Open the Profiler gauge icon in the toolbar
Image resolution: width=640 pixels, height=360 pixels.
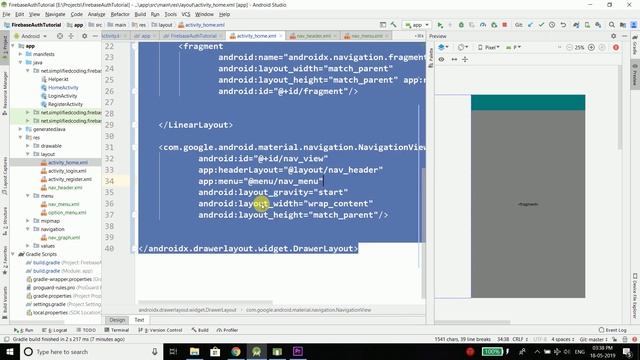pyautogui.click(x=483, y=25)
